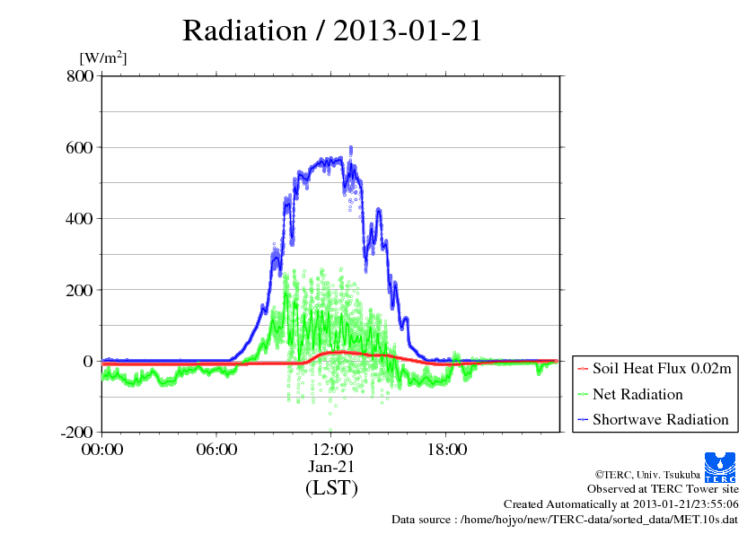This screenshot has height=534, width=756.
Task: Click the x-axis label '06:00'
Action: pyautogui.click(x=216, y=450)
